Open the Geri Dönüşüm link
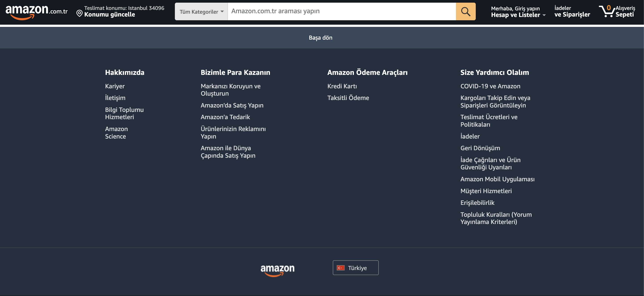644x296 pixels. click(x=480, y=148)
